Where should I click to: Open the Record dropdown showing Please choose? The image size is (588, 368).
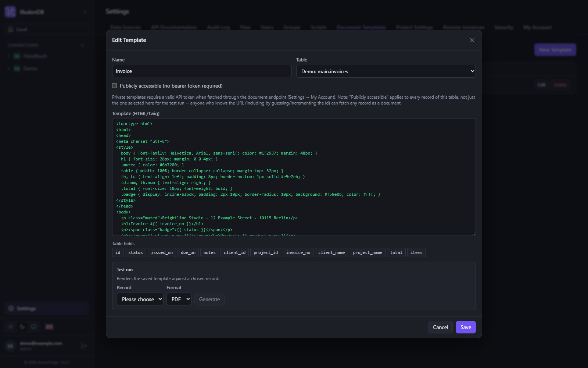click(x=140, y=299)
